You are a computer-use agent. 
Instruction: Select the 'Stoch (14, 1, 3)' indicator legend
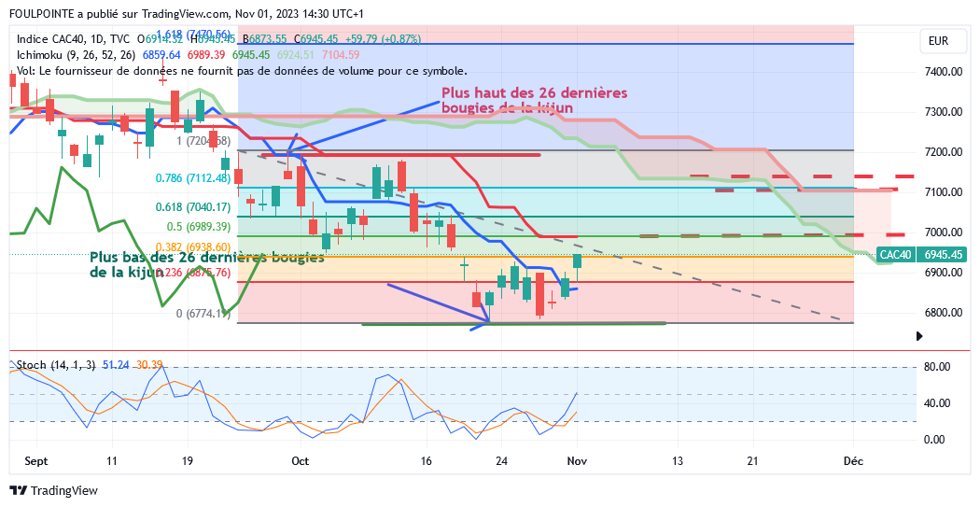(56, 365)
